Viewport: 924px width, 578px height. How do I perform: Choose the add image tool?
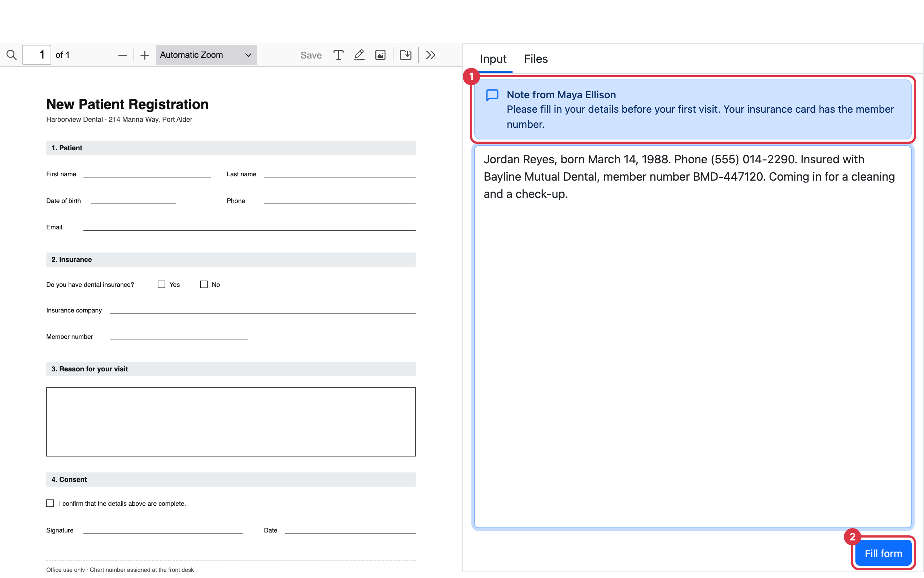[380, 55]
